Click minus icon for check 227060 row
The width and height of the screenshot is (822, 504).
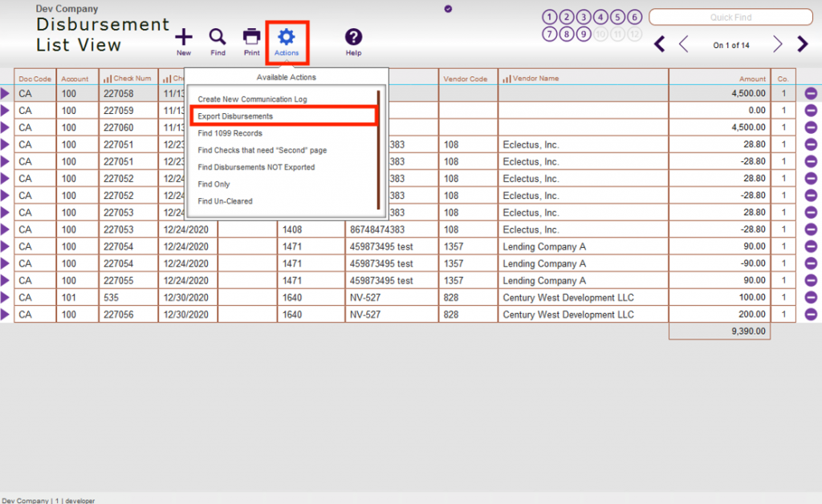click(811, 128)
